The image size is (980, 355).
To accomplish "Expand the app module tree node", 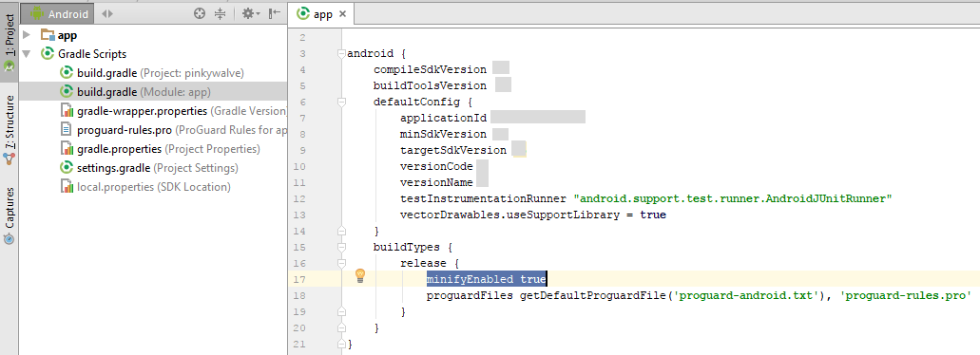I will pos(26,35).
